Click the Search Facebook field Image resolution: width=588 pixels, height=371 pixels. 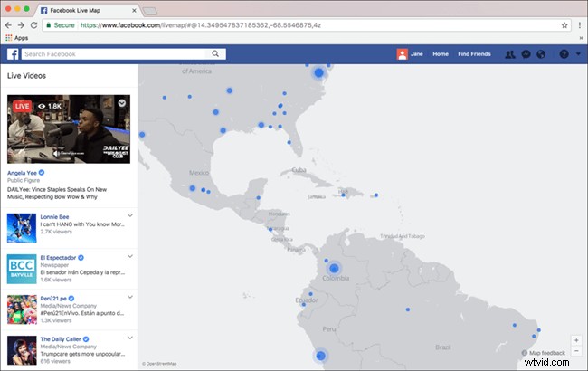tap(114, 54)
